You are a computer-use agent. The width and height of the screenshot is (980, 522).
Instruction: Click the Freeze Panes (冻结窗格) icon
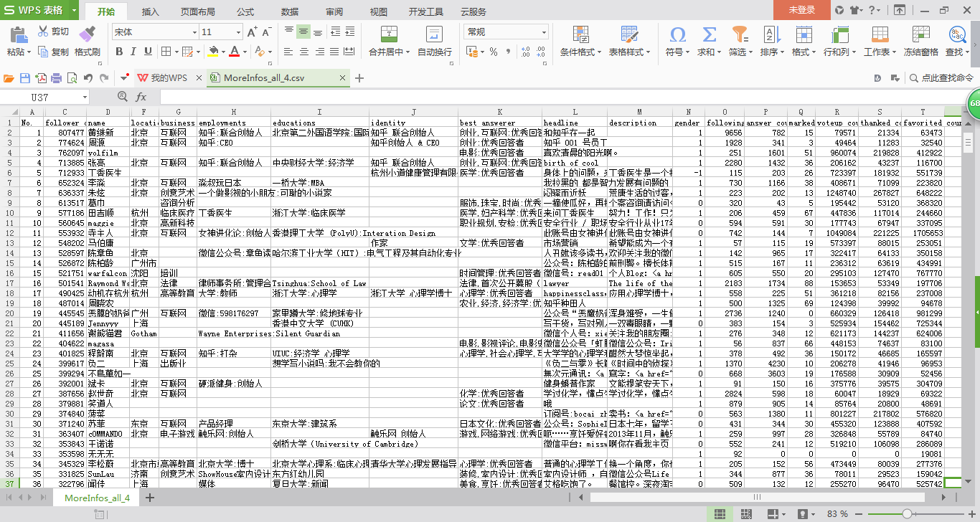coord(920,34)
